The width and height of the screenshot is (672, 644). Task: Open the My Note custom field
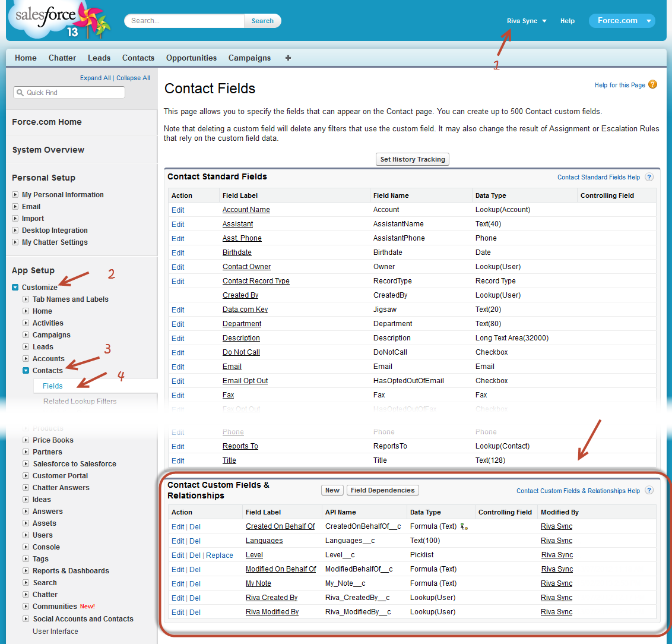tap(258, 583)
